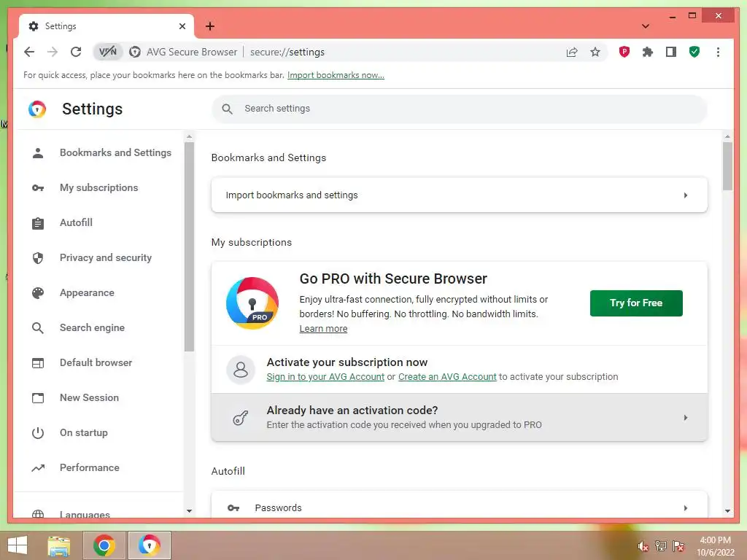Click the forward navigation arrow
This screenshot has height=560, width=747.
[53, 52]
